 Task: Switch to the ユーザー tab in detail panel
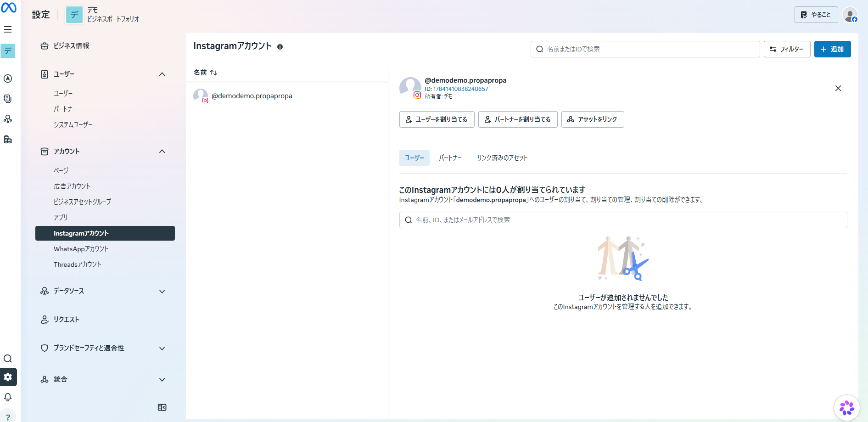tap(414, 158)
